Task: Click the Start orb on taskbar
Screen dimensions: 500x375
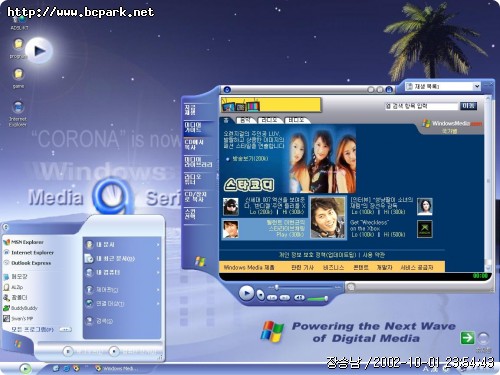Action: coord(25,368)
